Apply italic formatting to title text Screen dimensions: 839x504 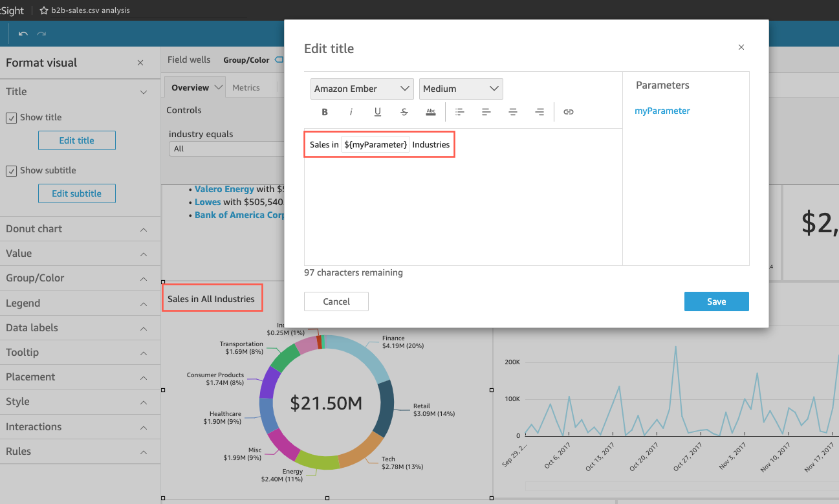[351, 112]
